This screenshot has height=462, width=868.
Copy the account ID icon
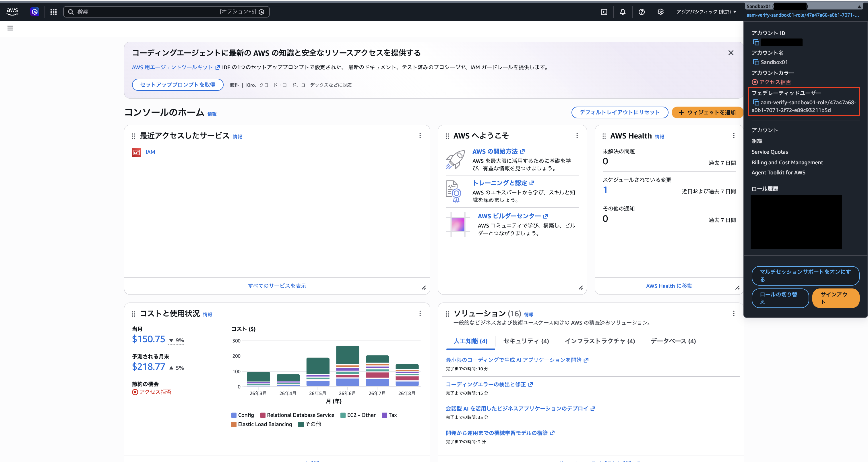click(756, 43)
